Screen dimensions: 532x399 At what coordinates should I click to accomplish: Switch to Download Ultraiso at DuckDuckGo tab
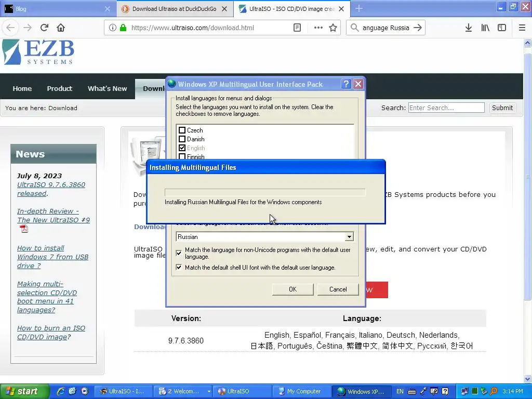pyautogui.click(x=174, y=9)
